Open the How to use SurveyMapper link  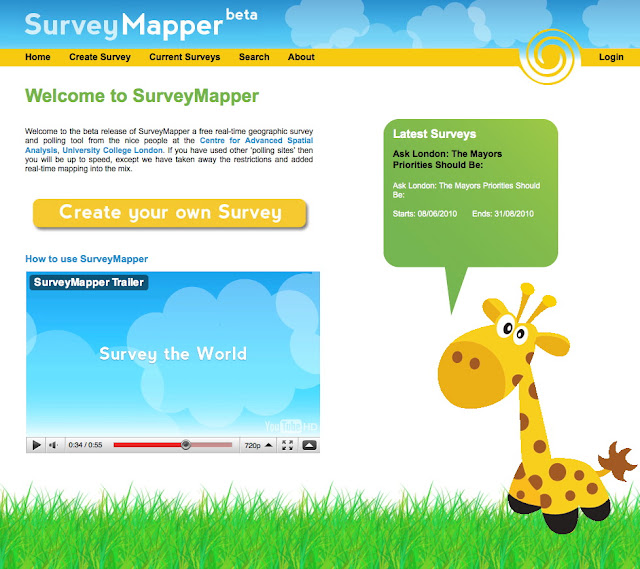[x=87, y=259]
